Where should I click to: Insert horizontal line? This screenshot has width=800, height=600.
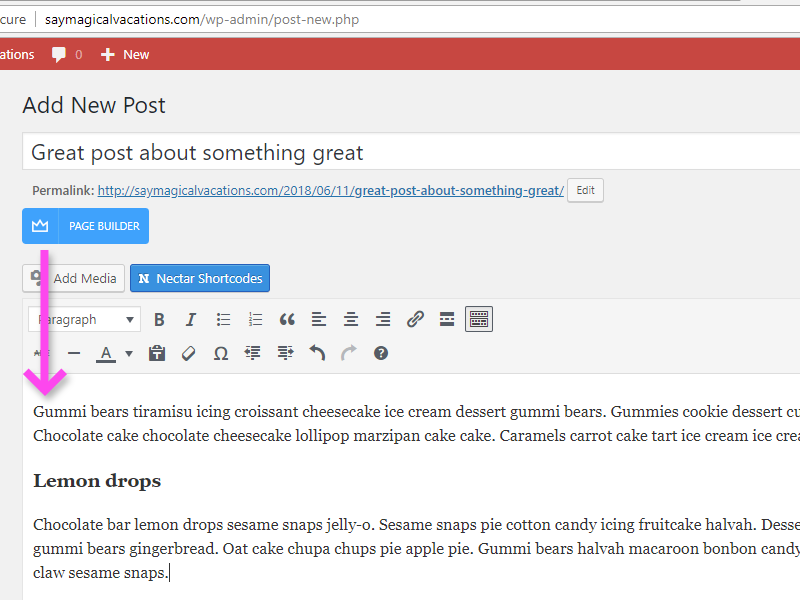(74, 353)
